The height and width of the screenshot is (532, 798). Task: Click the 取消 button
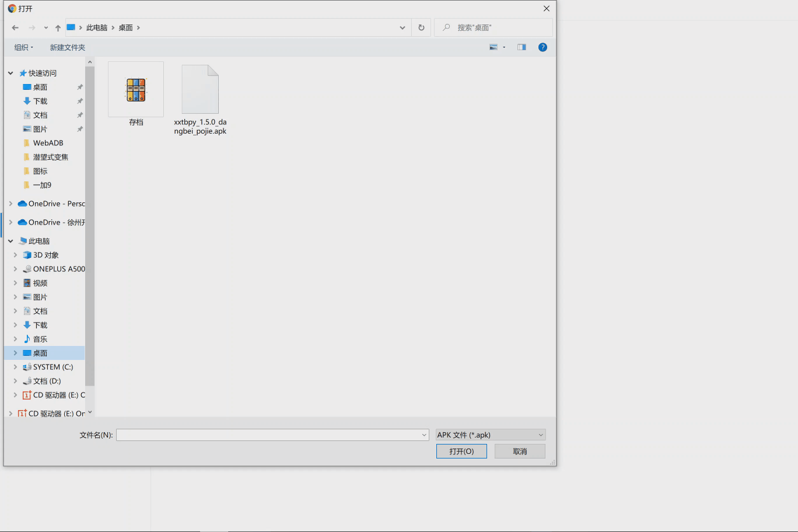pos(520,452)
